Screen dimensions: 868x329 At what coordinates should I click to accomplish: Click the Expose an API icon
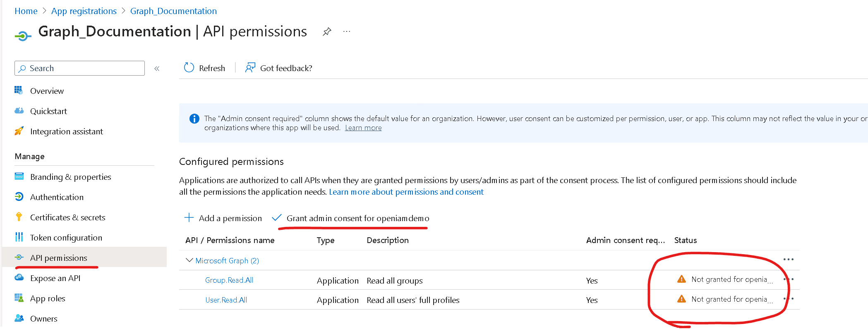click(19, 278)
